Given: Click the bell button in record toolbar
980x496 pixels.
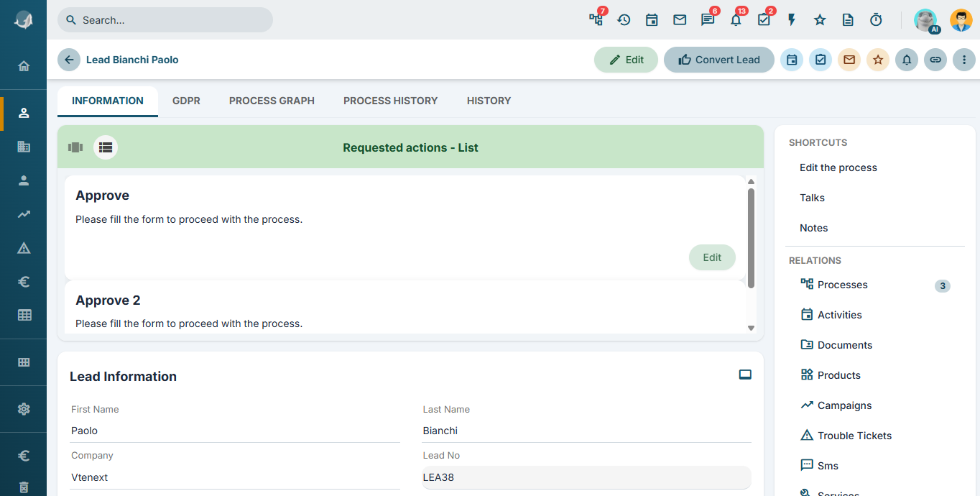Looking at the screenshot, I should point(907,60).
